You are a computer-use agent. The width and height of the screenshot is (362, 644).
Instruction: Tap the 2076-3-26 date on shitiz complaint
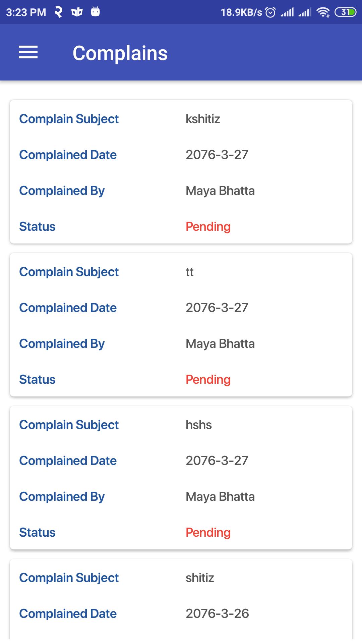[x=217, y=613]
